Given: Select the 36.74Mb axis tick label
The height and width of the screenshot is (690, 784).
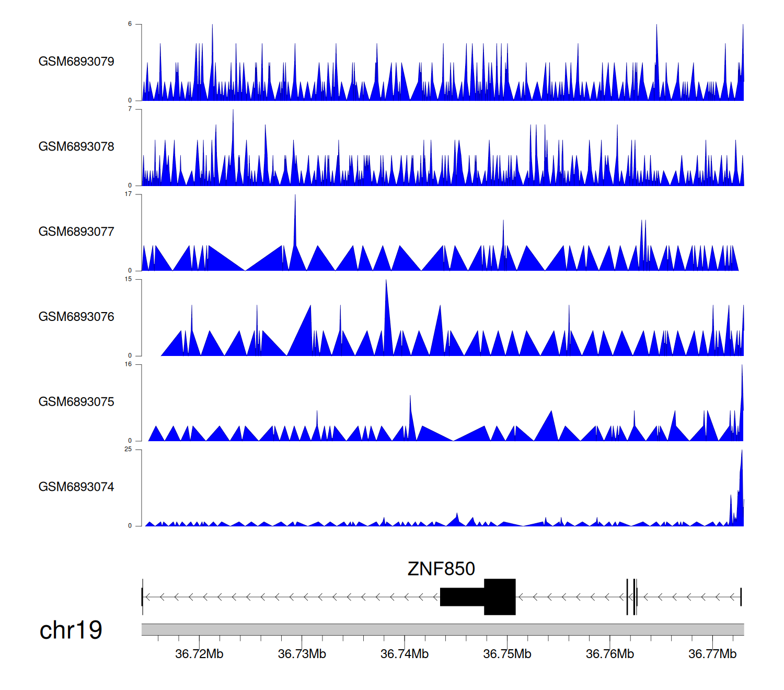Looking at the screenshot, I should click(x=405, y=654).
